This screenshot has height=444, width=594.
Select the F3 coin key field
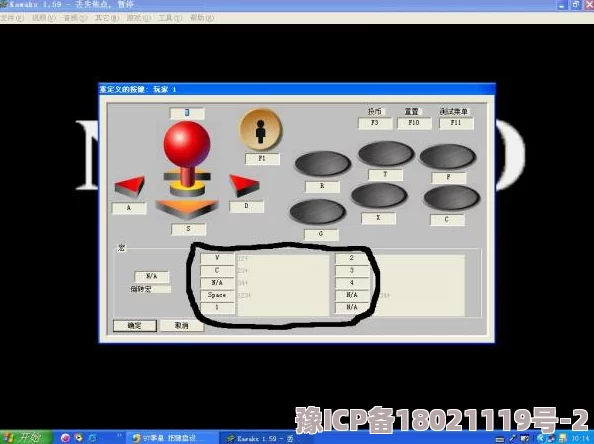[x=375, y=123]
